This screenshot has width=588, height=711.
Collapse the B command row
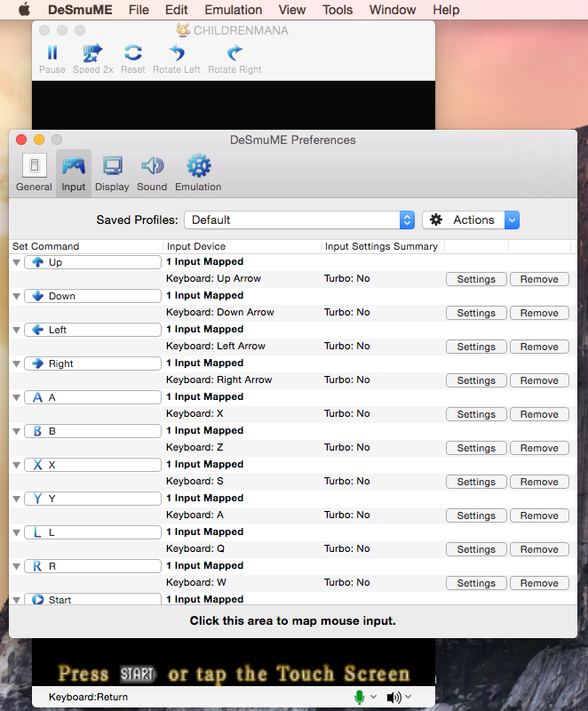pyautogui.click(x=16, y=432)
